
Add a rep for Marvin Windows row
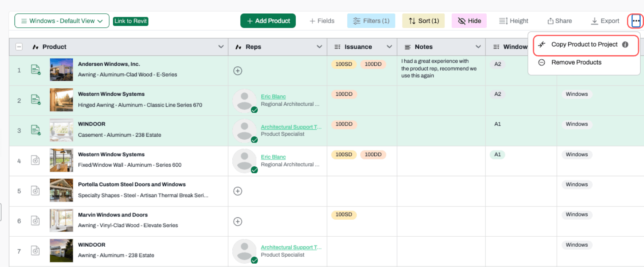tap(238, 221)
